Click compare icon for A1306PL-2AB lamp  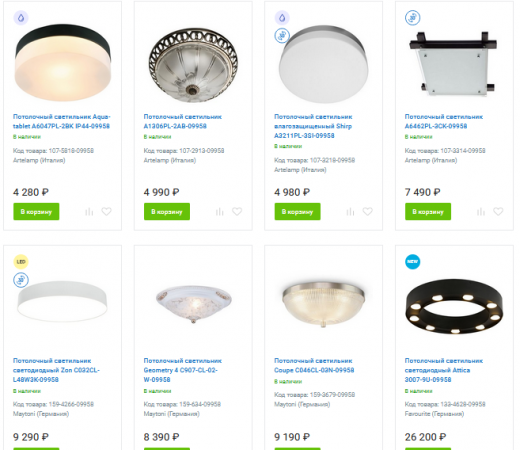tap(220, 212)
